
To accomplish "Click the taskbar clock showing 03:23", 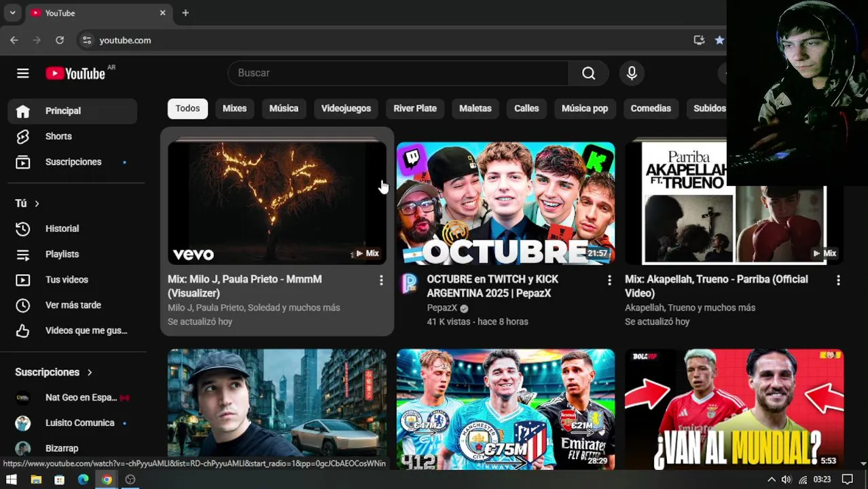I will pyautogui.click(x=822, y=479).
